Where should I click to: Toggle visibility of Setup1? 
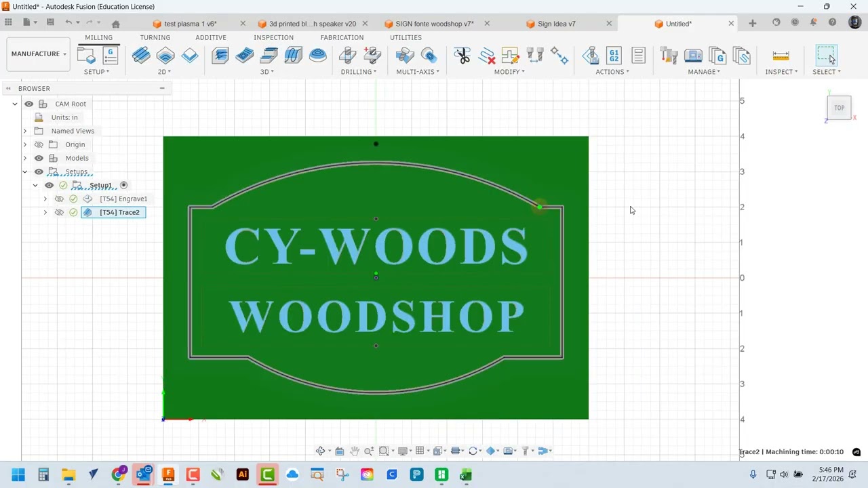coord(49,185)
